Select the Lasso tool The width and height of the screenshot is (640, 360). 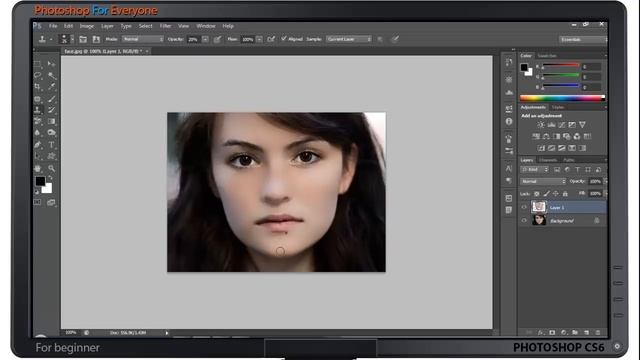click(38, 76)
